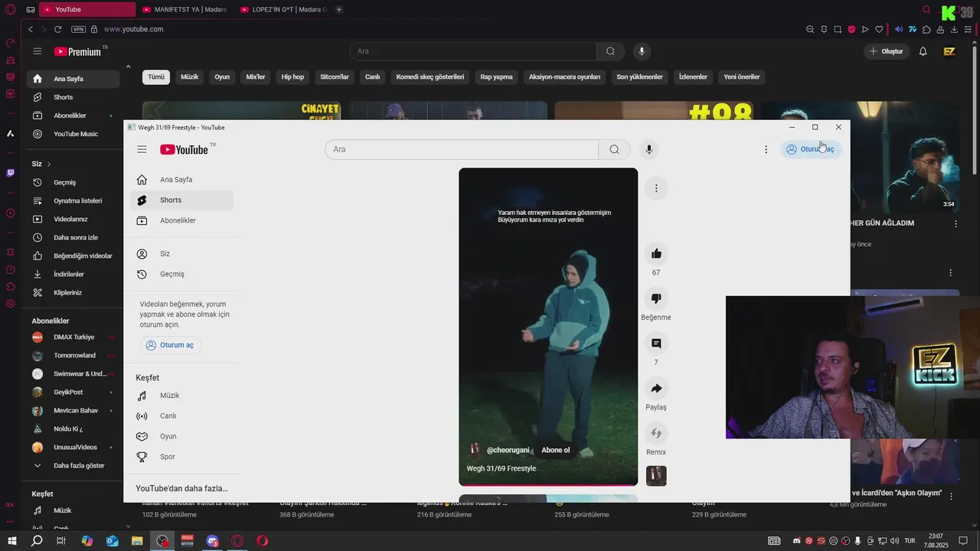Select the Canlı filter chip
Viewport: 980px width, 551px height.
click(373, 77)
